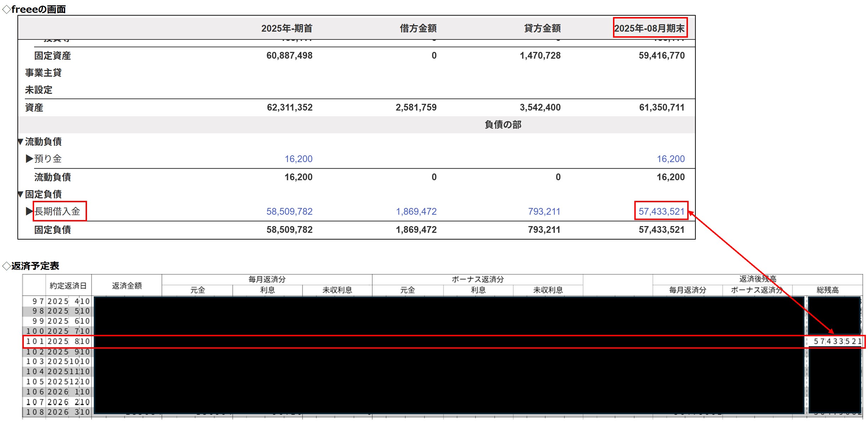868x423 pixels.
Task: Expand the 預り金 row triangle
Action: pyautogui.click(x=29, y=159)
